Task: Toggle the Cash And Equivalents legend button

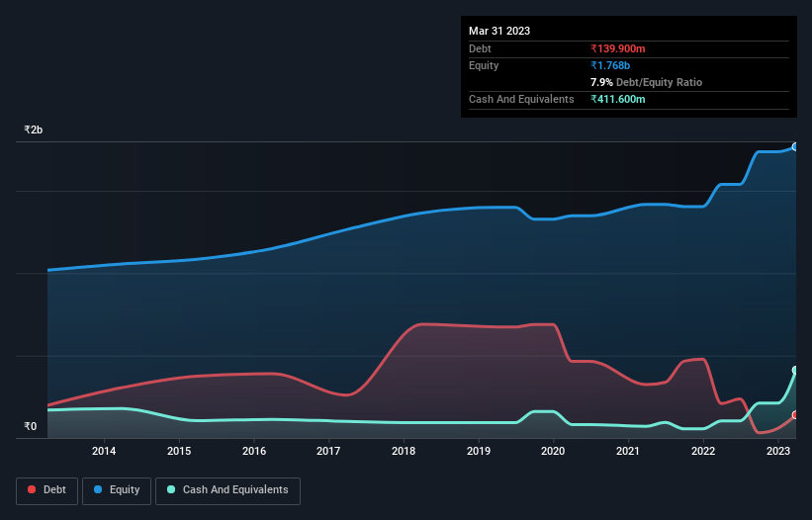Action: pos(227,490)
